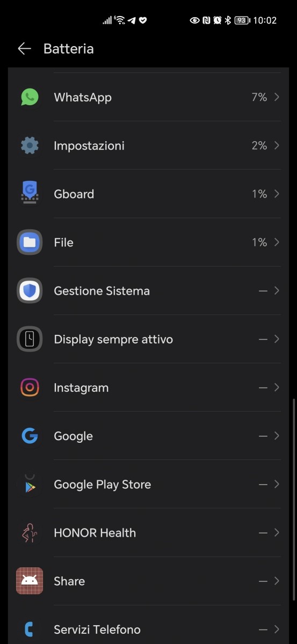Viewport: 297px width, 644px height.
Task: Tap the back arrow beside Batteria
Action: pyautogui.click(x=24, y=49)
